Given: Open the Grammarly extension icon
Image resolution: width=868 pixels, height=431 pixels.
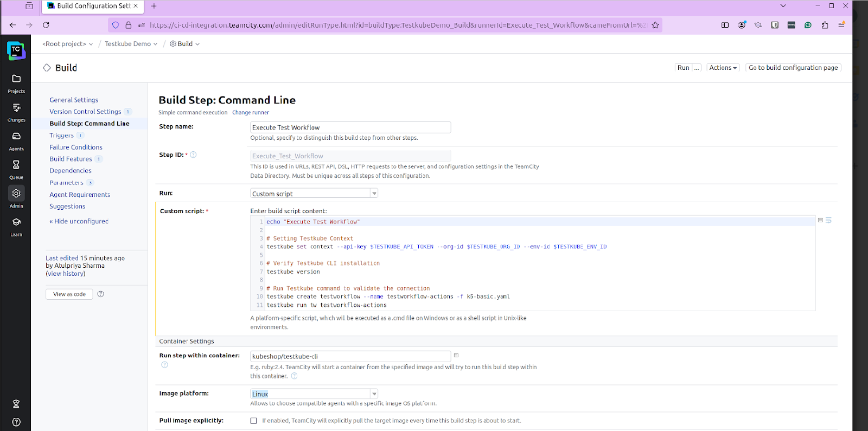Looking at the screenshot, I should (808, 25).
